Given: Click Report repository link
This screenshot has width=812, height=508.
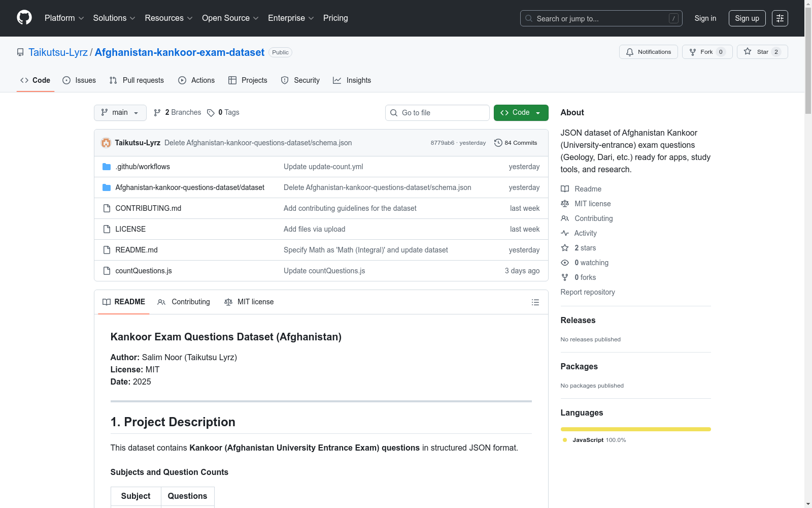Looking at the screenshot, I should pyautogui.click(x=588, y=292).
